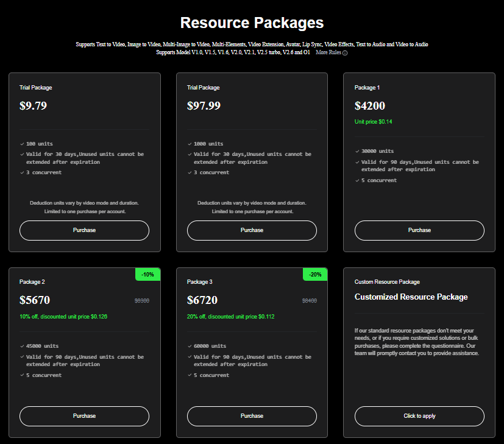The image size is (504, 444).
Task: Click the info icon next to More Rules
Action: coord(345,52)
